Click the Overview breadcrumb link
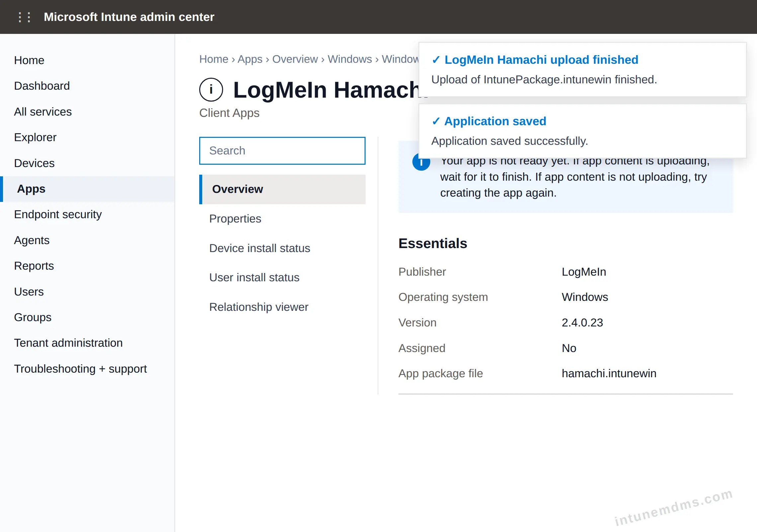 tap(295, 59)
